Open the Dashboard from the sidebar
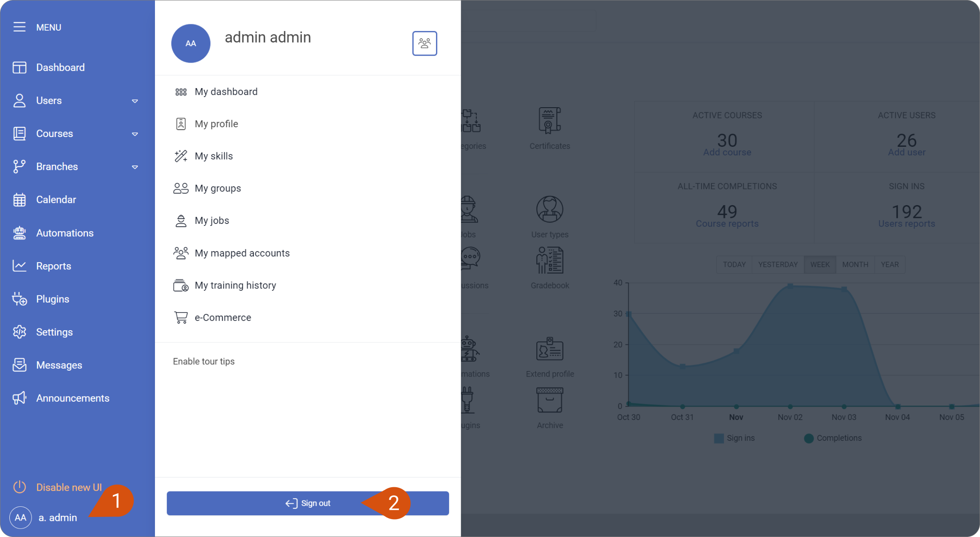This screenshot has width=980, height=537. pyautogui.click(x=60, y=67)
